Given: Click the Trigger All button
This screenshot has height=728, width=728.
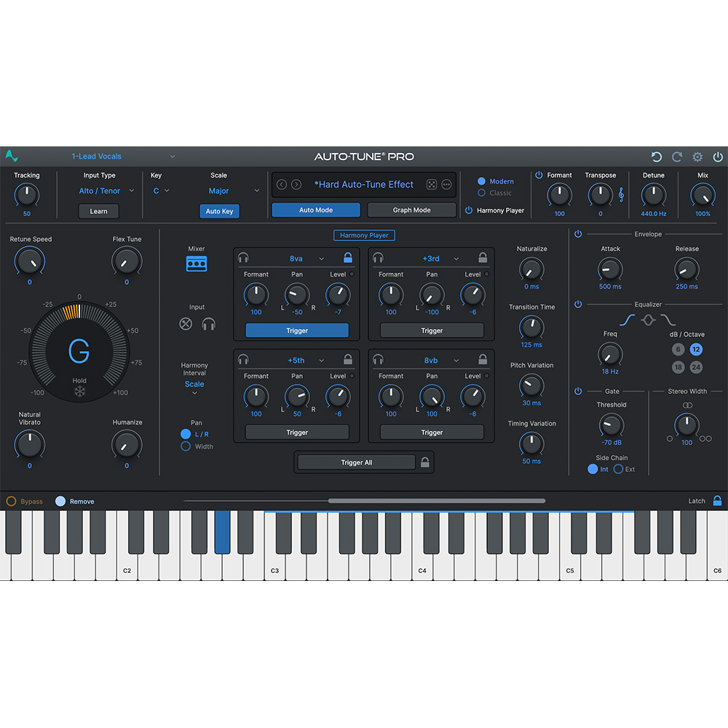Looking at the screenshot, I should click(x=356, y=462).
